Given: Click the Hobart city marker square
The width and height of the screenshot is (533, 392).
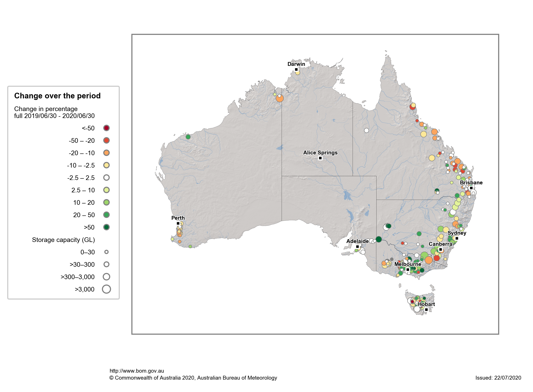Looking at the screenshot, I should pyautogui.click(x=426, y=310).
